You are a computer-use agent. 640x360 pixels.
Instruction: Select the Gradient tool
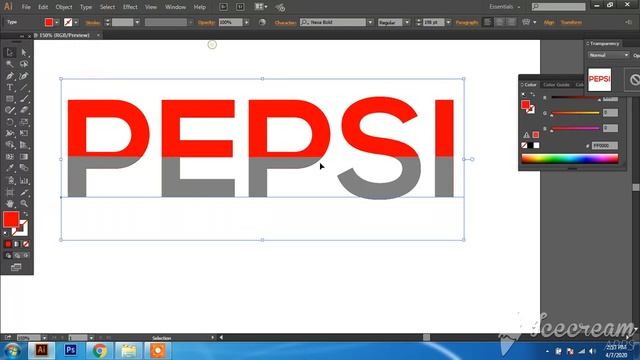[24, 157]
